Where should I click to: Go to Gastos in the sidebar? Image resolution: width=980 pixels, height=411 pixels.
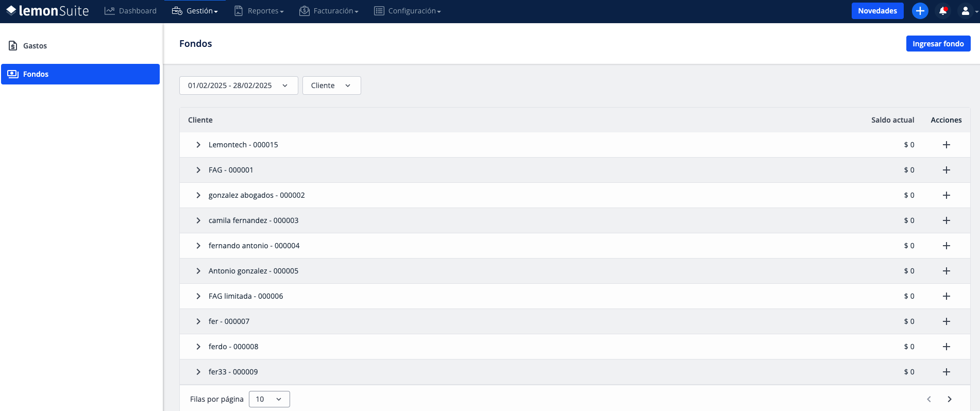pos(80,46)
